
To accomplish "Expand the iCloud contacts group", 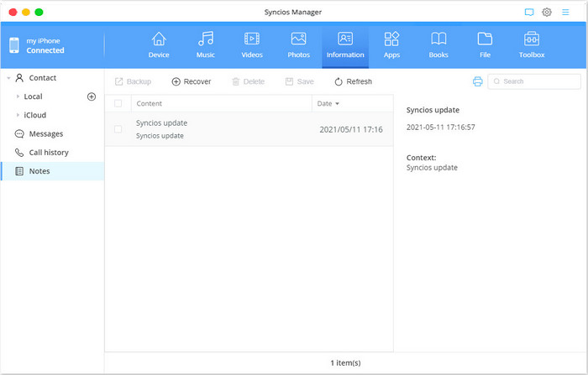I will (x=18, y=115).
